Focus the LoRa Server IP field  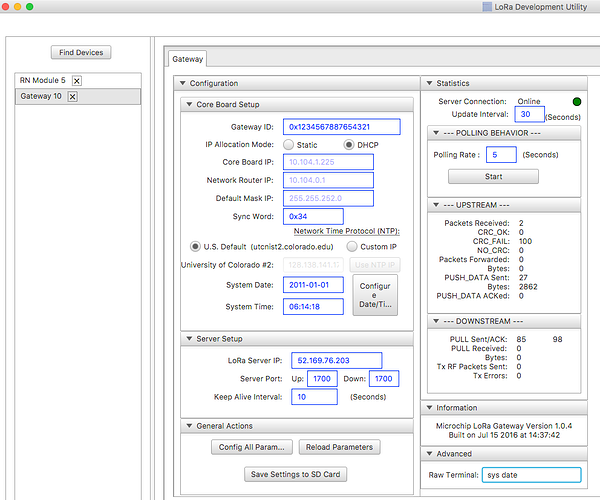point(337,360)
